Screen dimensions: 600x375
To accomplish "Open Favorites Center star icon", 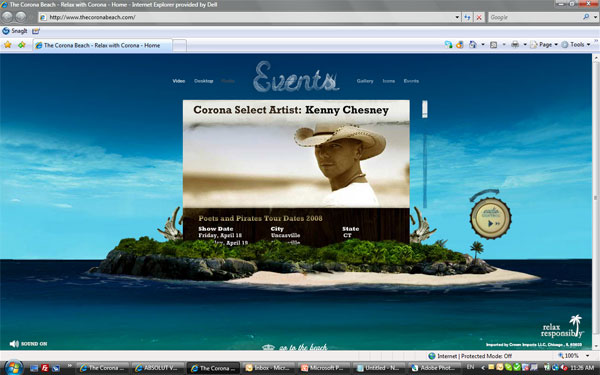I will click(x=8, y=45).
